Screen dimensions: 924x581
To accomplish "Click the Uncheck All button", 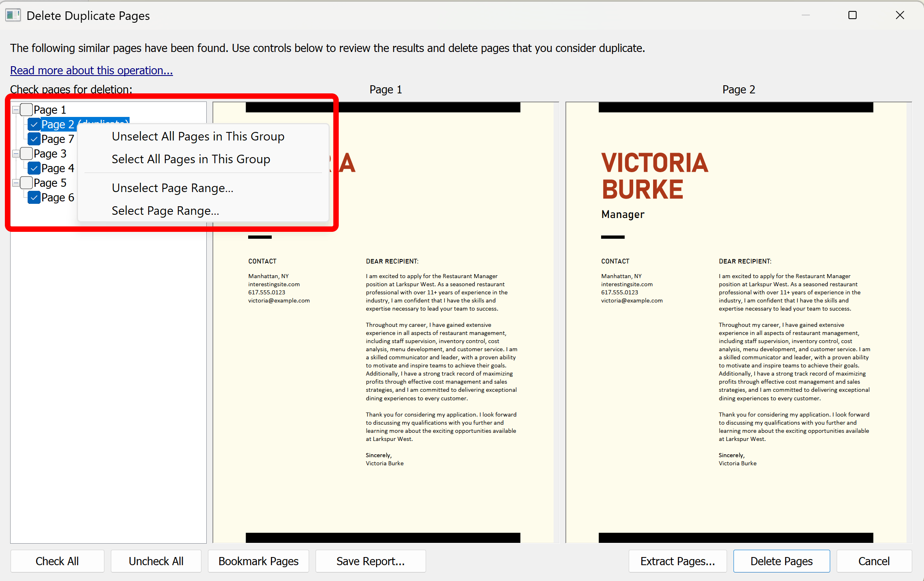I will tap(156, 561).
